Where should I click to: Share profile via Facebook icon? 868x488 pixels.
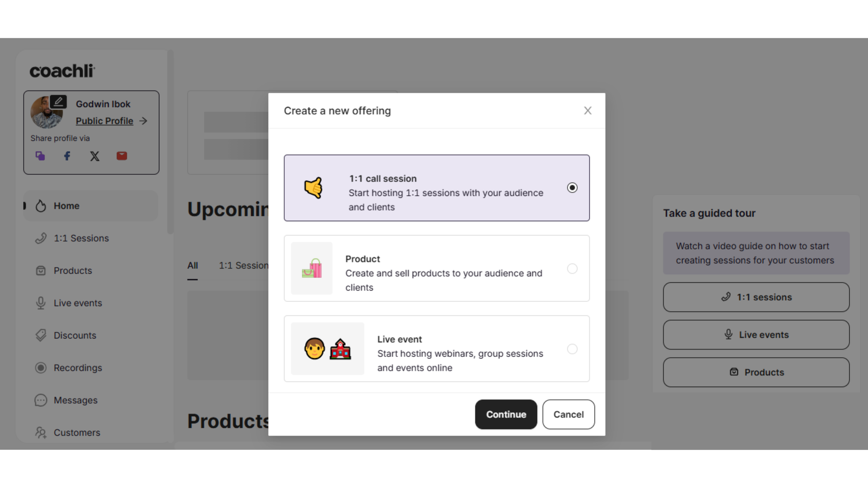point(67,156)
